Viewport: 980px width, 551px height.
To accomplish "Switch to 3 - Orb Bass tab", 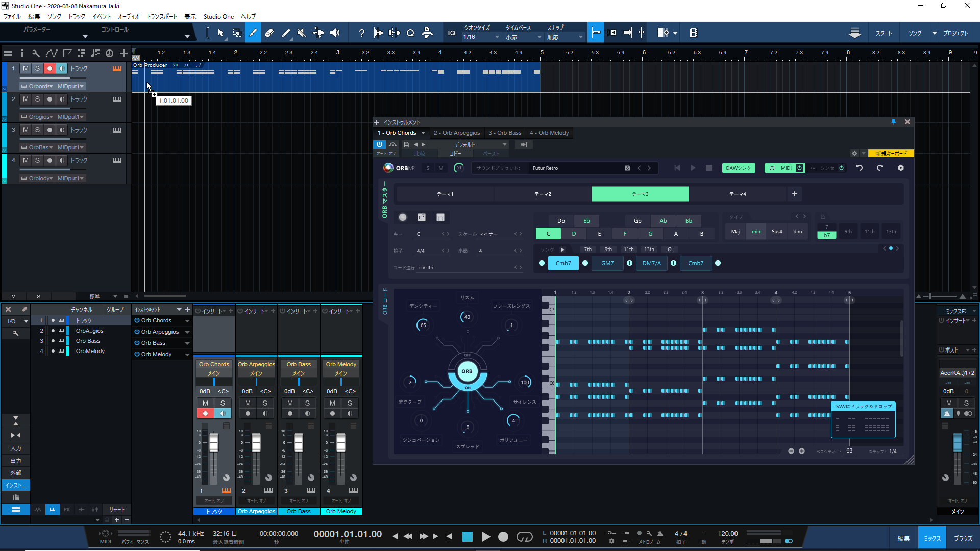I will click(505, 133).
